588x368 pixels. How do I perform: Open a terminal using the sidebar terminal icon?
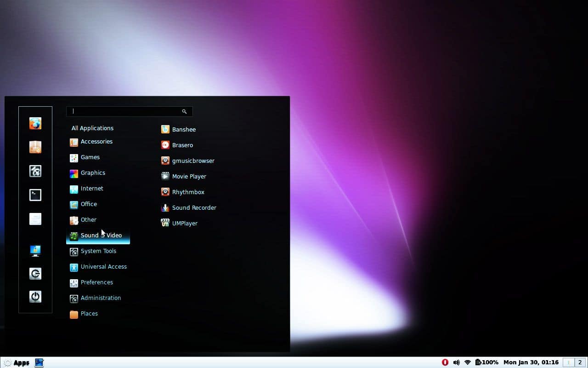point(35,195)
